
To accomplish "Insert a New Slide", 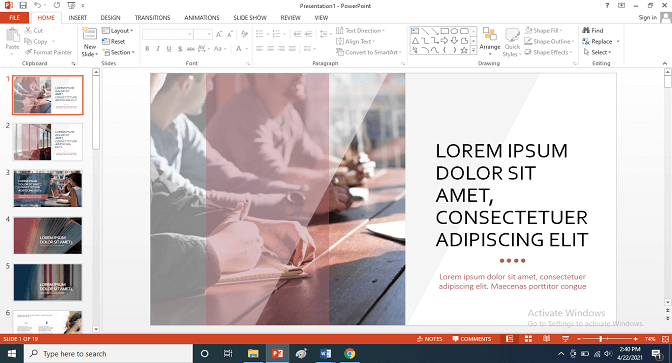I will (x=90, y=42).
